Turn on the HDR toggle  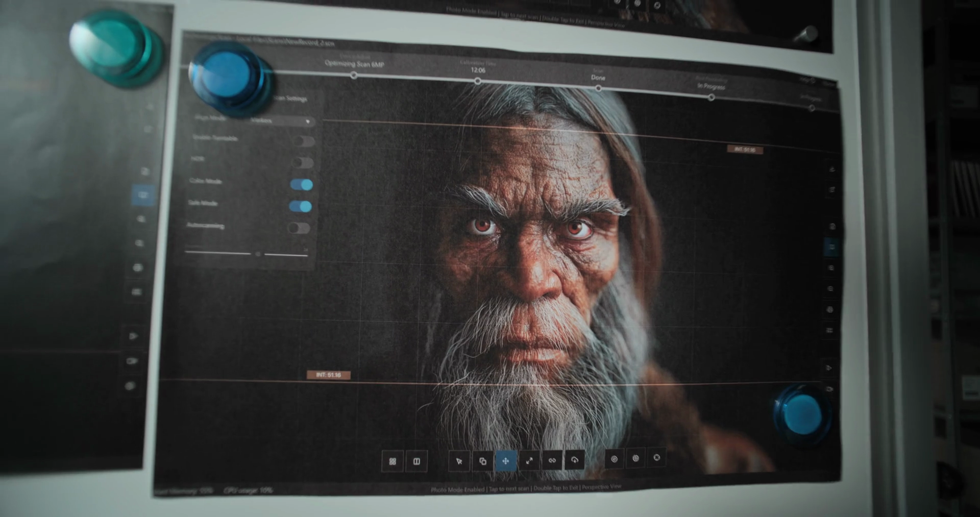click(303, 163)
